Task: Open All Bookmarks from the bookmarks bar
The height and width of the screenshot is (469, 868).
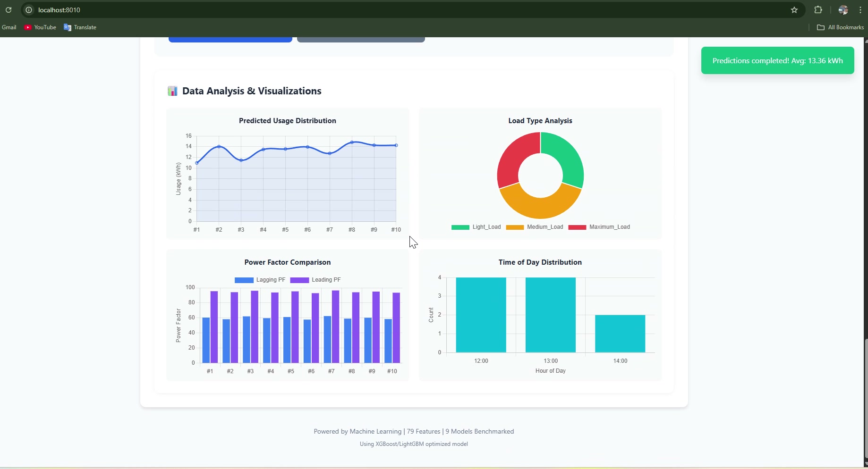Action: click(x=840, y=27)
